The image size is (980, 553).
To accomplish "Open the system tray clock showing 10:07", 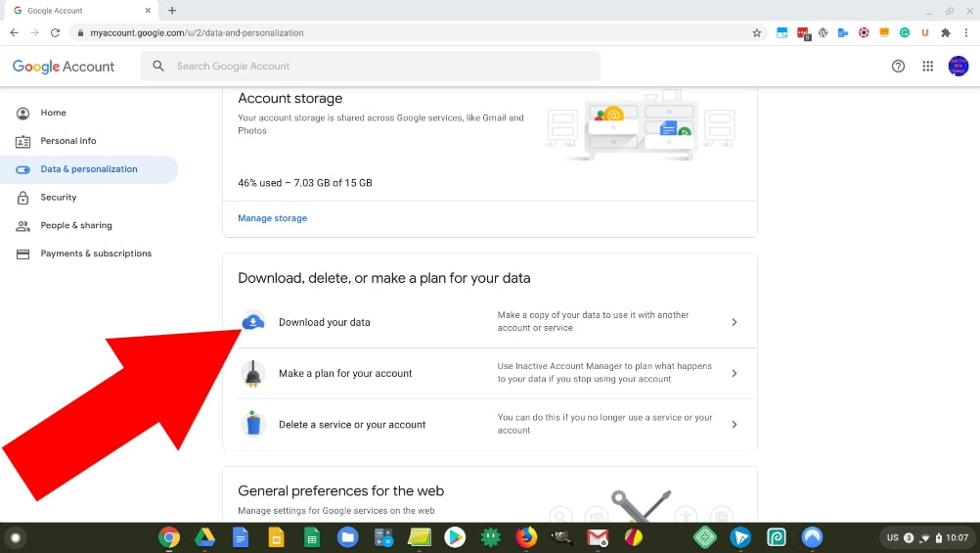I will point(957,537).
